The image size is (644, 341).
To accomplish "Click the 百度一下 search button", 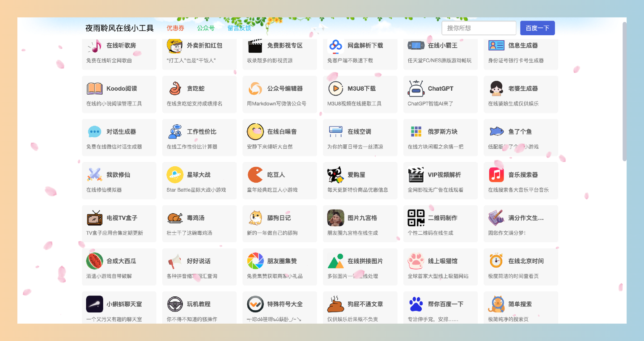I will tap(538, 28).
